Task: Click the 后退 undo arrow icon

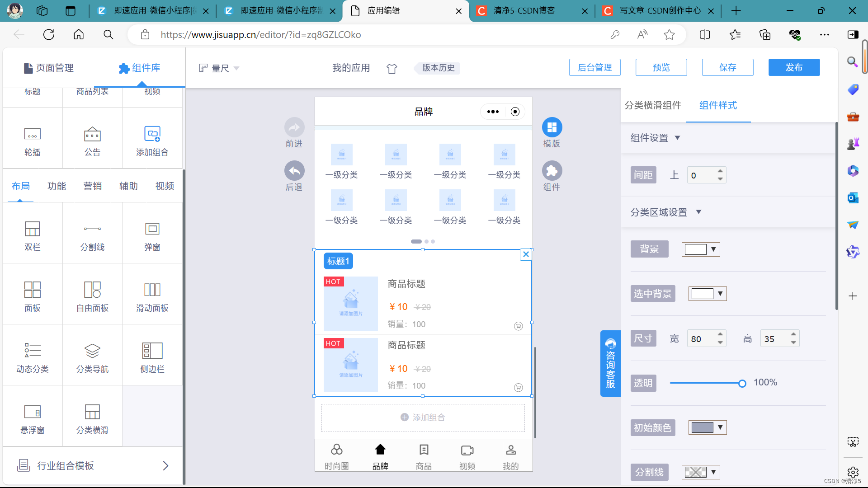Action: (x=294, y=171)
